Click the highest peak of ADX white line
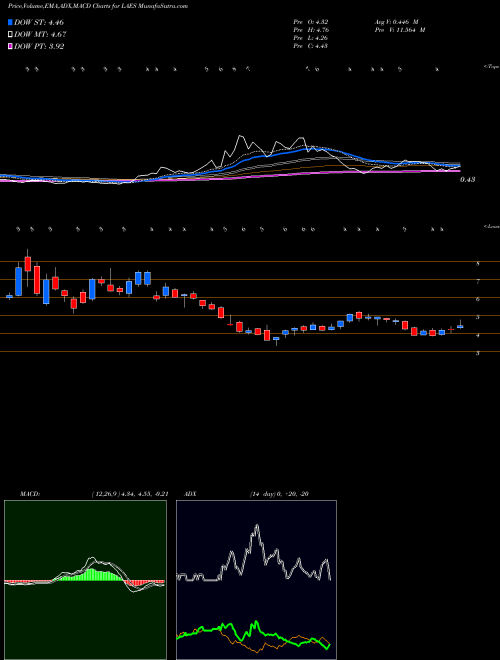 [256, 526]
